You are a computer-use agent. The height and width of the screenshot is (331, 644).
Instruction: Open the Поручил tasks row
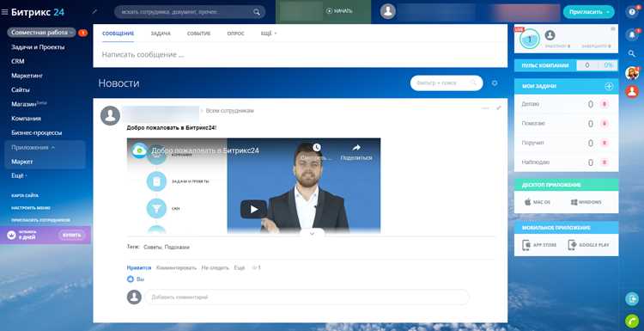[566, 143]
